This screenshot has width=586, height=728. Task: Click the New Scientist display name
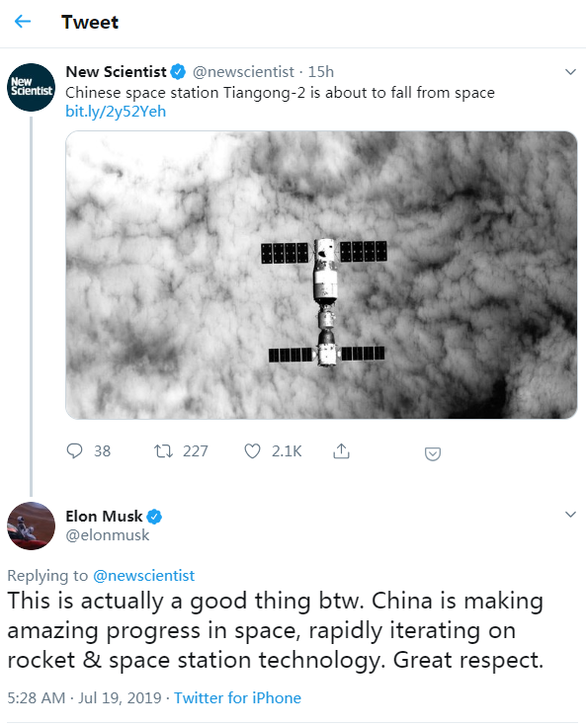116,71
